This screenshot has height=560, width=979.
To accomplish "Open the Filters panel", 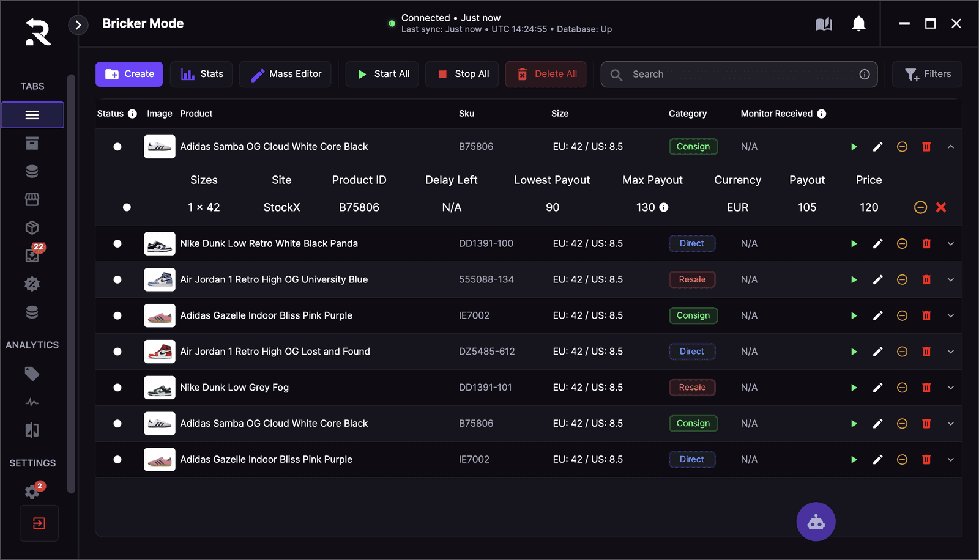I will point(927,74).
